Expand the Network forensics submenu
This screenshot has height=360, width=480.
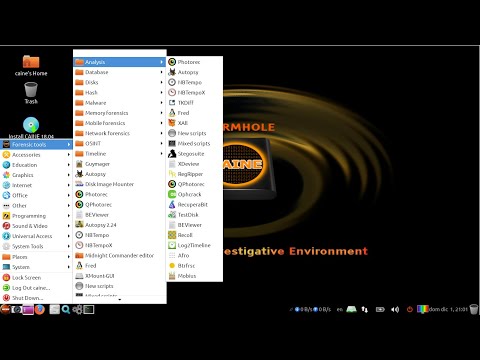coord(120,133)
